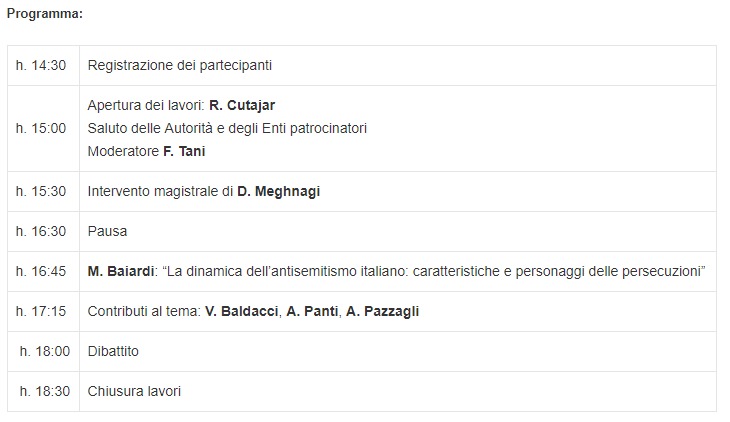Select the h. 14:30 time cell
The image size is (730, 422).
(41, 65)
